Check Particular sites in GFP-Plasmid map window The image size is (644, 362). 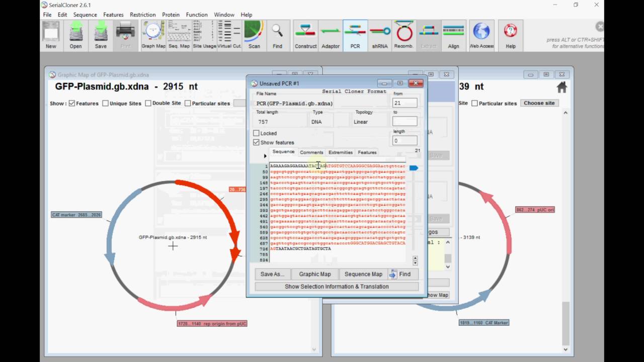[188, 103]
